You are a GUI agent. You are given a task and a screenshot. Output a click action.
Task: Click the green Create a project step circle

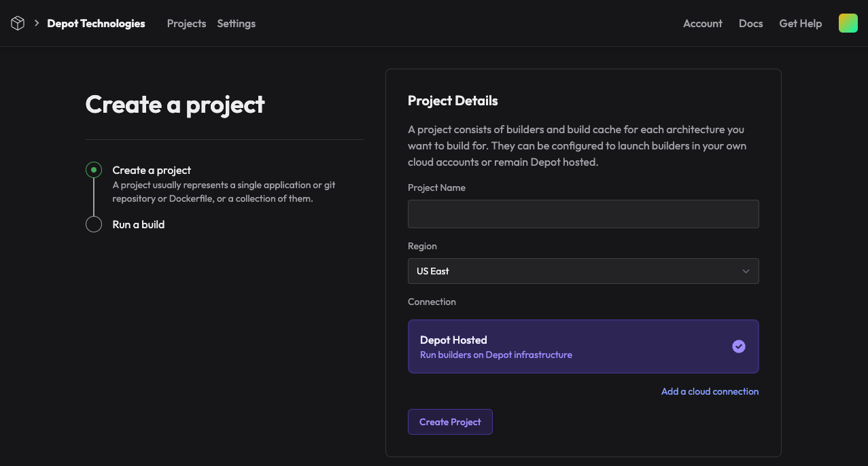94,170
